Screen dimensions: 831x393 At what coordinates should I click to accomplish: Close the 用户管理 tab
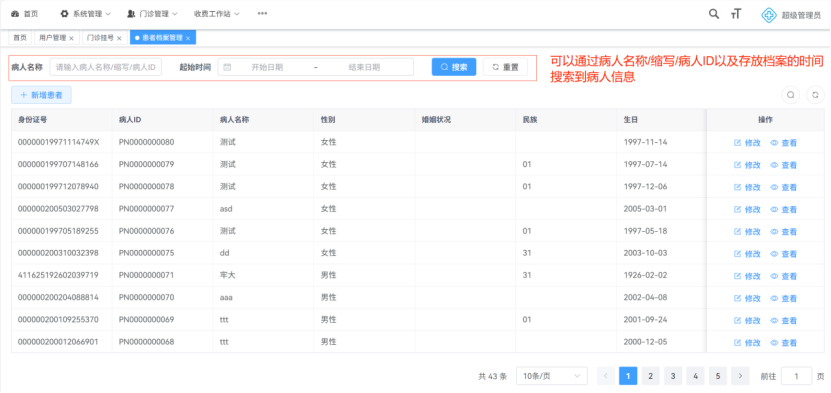pos(72,38)
